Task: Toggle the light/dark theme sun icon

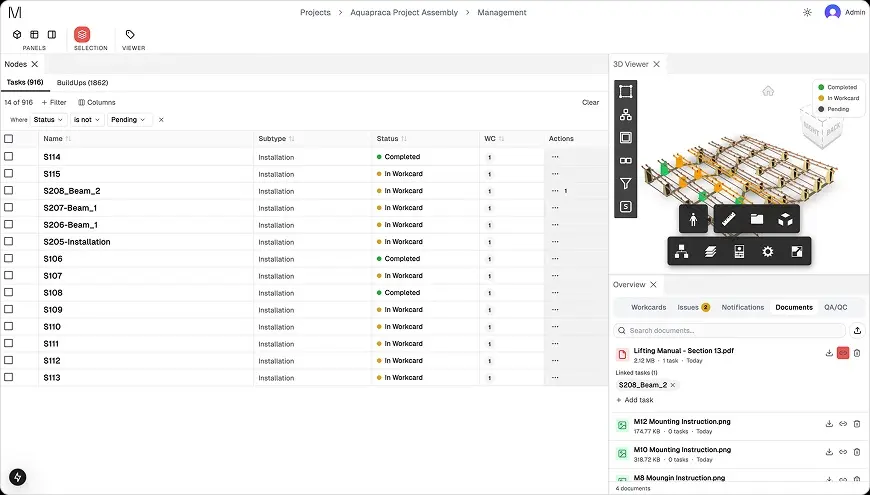Action: pyautogui.click(x=807, y=12)
